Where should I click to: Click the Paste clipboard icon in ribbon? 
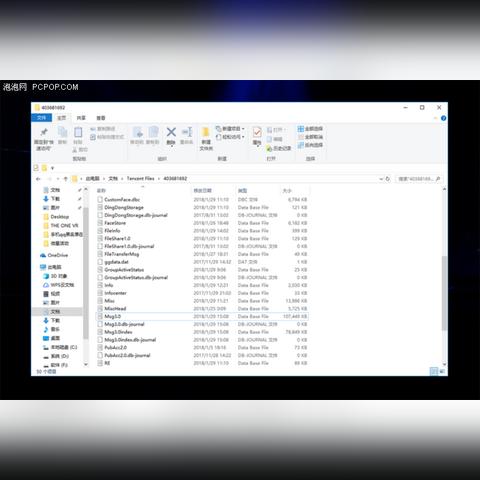78,132
